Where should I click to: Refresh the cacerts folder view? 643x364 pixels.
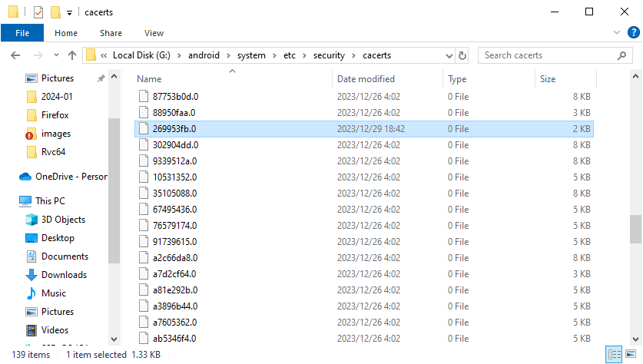(x=462, y=55)
